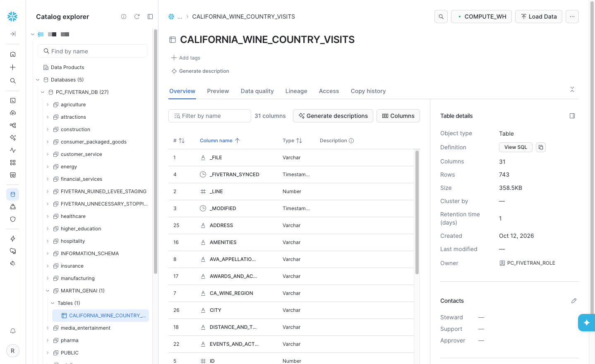Collapse the MARTIN_GENAI (1) schema
595x364 pixels.
(x=48, y=291)
